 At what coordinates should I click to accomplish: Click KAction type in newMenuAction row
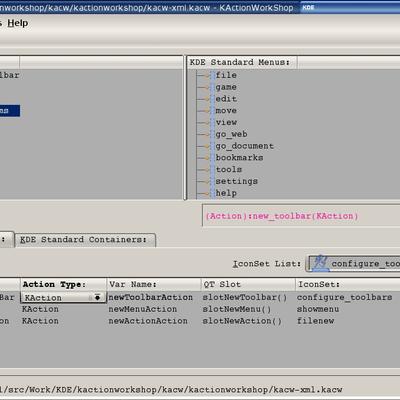[x=40, y=309]
